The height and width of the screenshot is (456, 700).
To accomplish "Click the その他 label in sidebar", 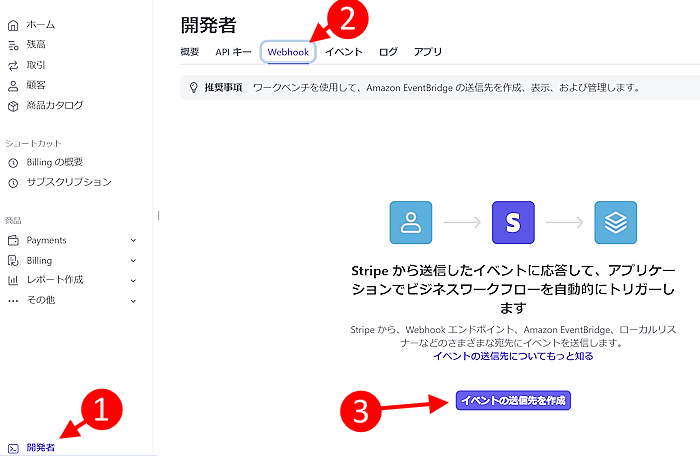I will 41,300.
